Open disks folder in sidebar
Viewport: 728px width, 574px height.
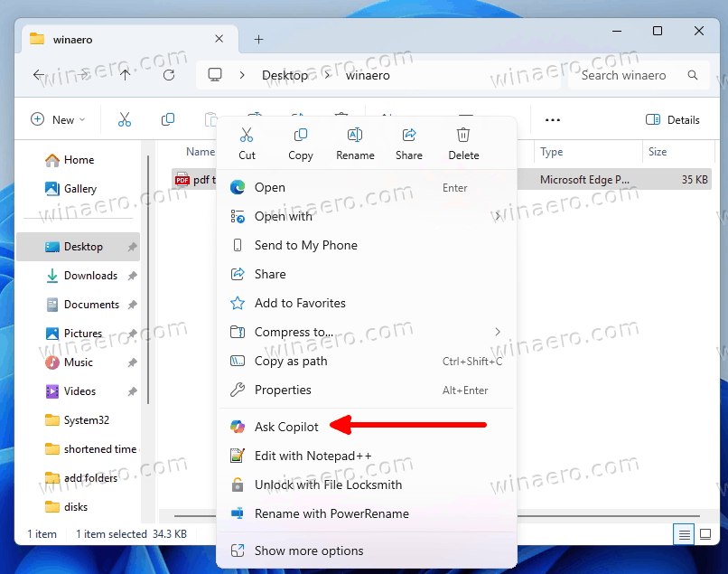(78, 507)
